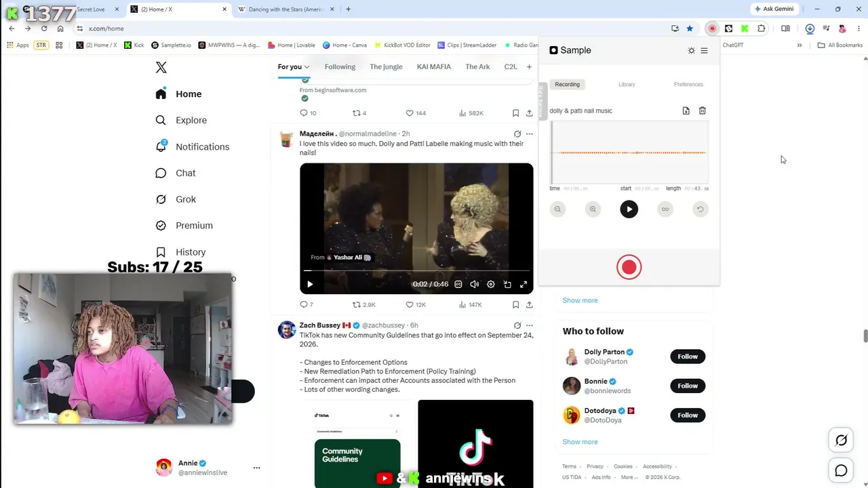Add a new timeline tab with plus
Screen dimensions: 868x488
tap(529, 66)
